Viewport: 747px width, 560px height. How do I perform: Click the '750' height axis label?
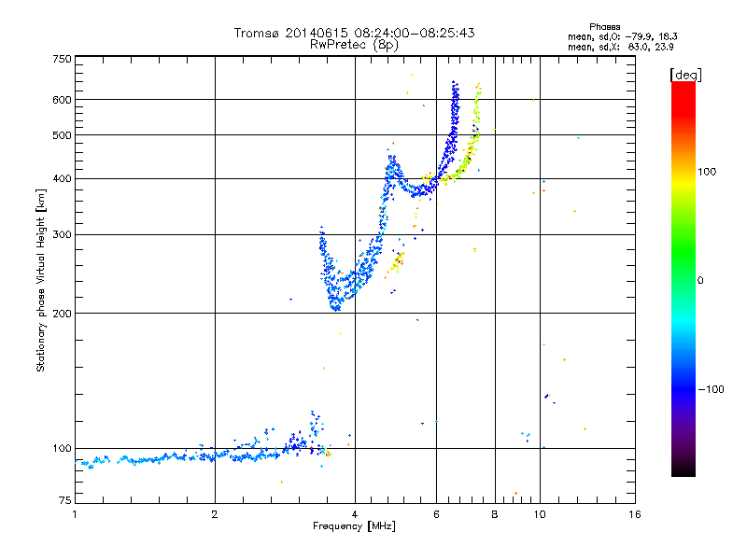62,59
